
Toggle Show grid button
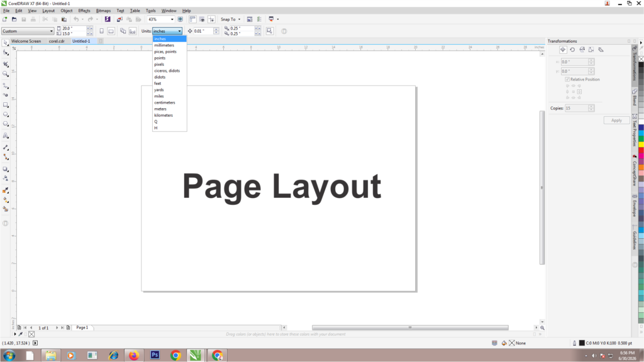(202, 19)
